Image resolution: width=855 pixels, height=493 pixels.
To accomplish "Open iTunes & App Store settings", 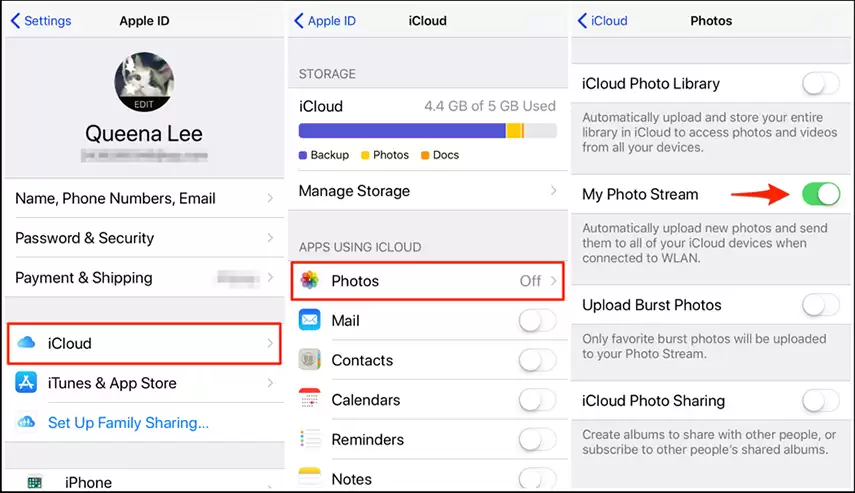I will 144,383.
